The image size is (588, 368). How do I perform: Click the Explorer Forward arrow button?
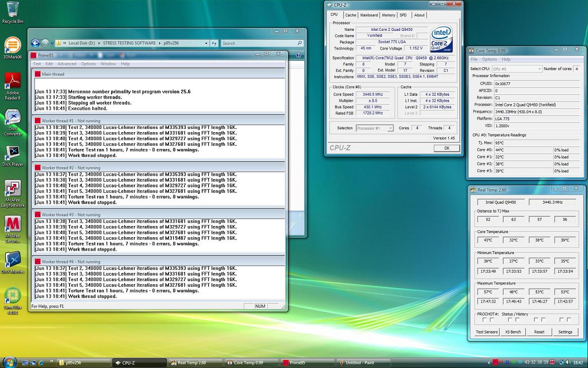pos(45,43)
